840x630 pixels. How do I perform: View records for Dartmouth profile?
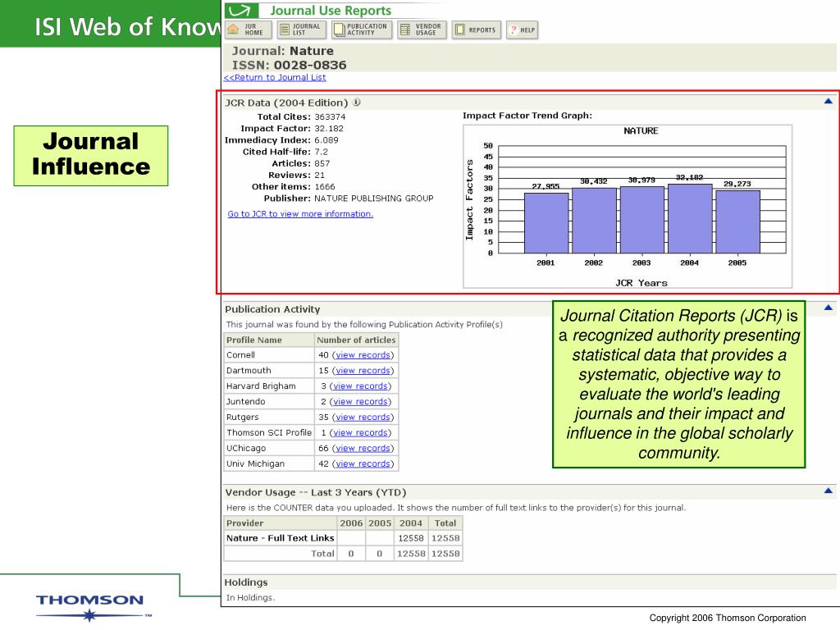click(x=363, y=370)
